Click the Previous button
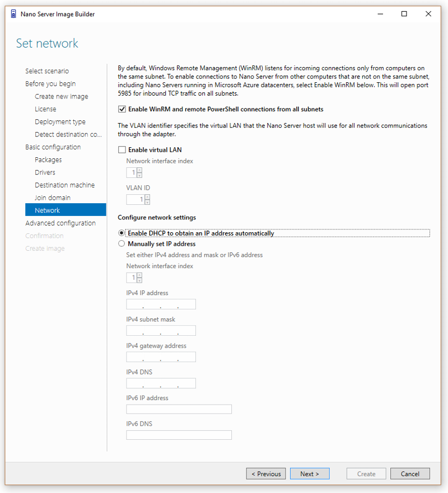448x493 pixels. pyautogui.click(x=266, y=473)
